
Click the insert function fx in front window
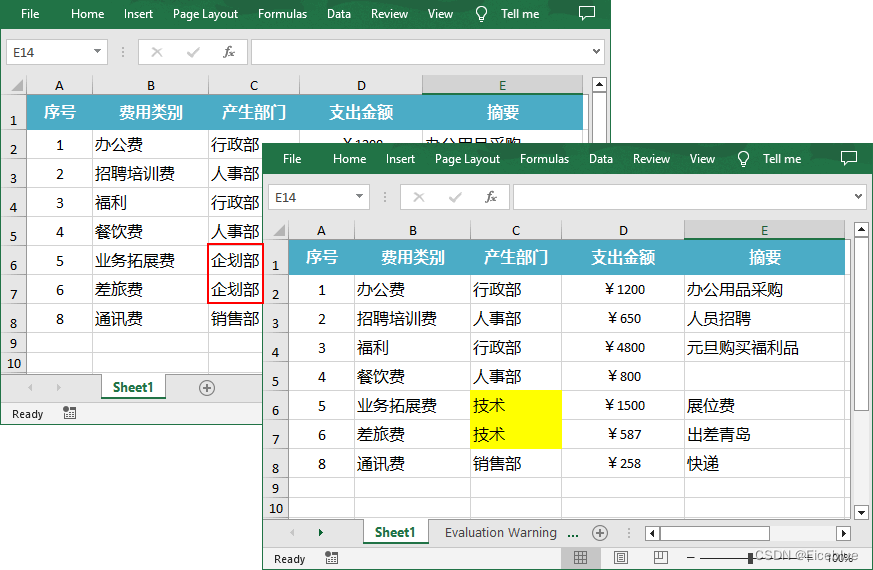pos(491,197)
